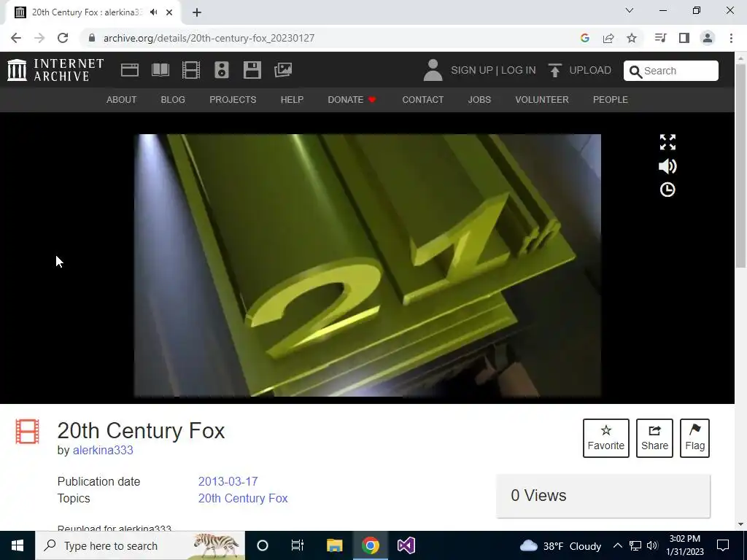Mute tab using tab speaker icon
Image resolution: width=747 pixels, height=560 pixels.
[x=153, y=12]
